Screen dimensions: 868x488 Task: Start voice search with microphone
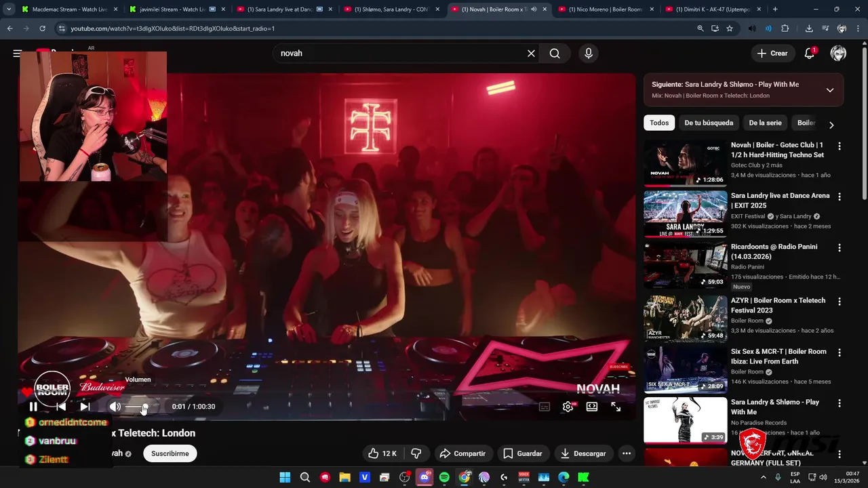pos(589,54)
